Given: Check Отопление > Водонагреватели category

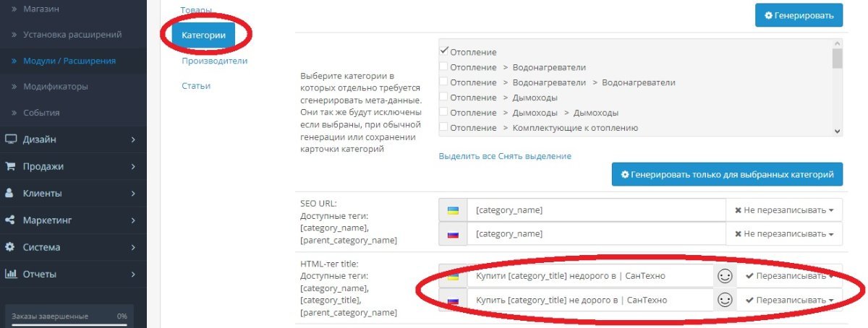Looking at the screenshot, I should (x=443, y=67).
